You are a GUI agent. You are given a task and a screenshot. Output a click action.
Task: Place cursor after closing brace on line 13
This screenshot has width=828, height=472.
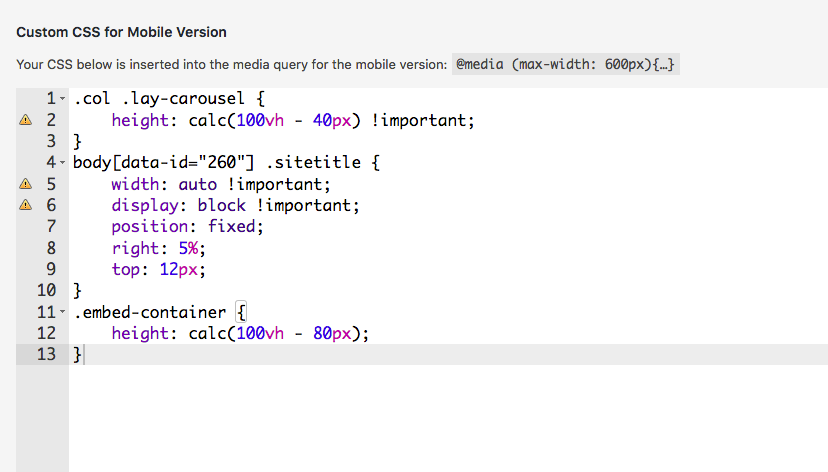83,355
